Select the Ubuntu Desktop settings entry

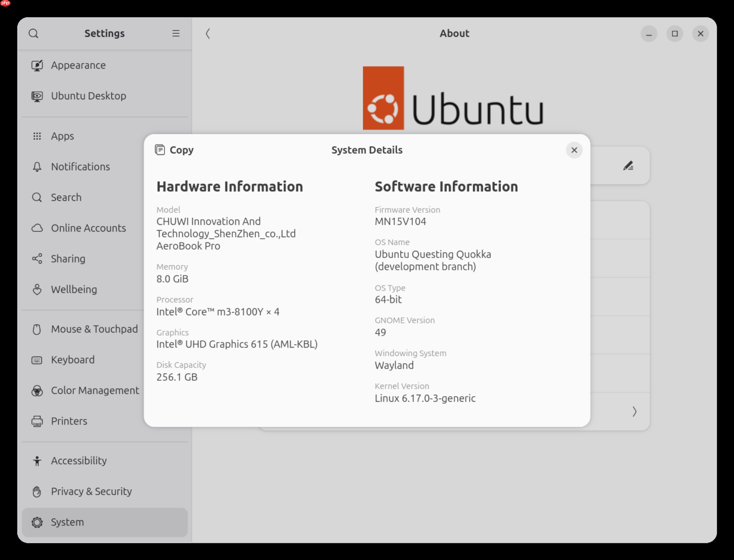tap(37, 96)
